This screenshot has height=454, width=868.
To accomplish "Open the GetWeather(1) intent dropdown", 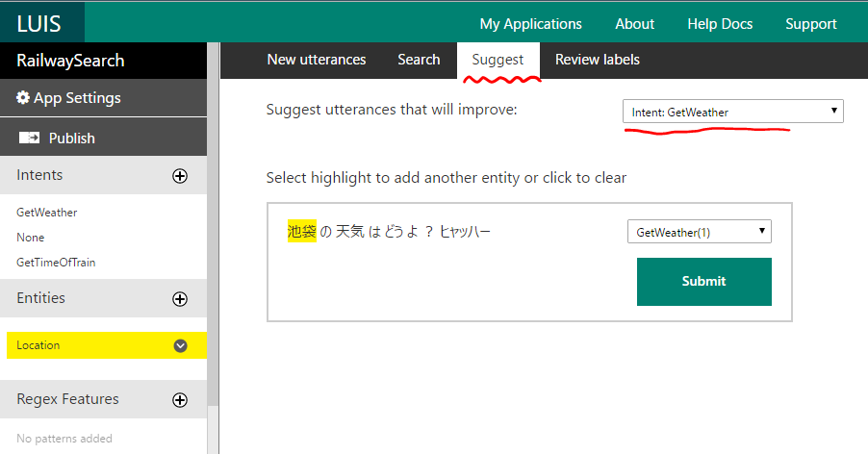I will (x=700, y=232).
